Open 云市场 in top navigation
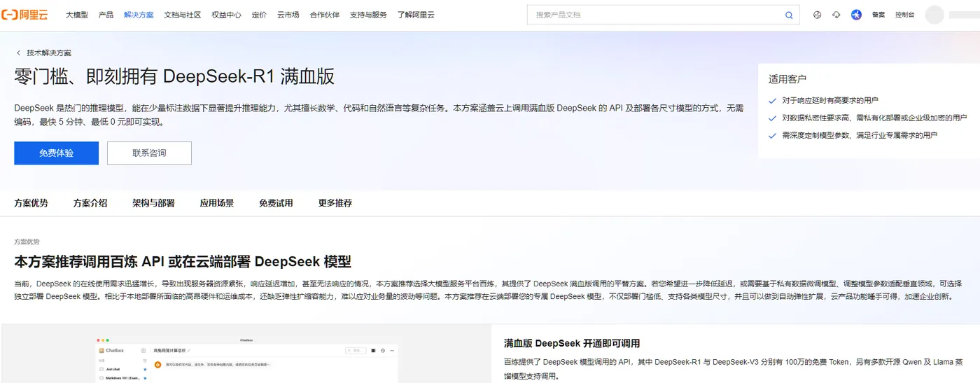The height and width of the screenshot is (383, 980). pyautogui.click(x=288, y=15)
